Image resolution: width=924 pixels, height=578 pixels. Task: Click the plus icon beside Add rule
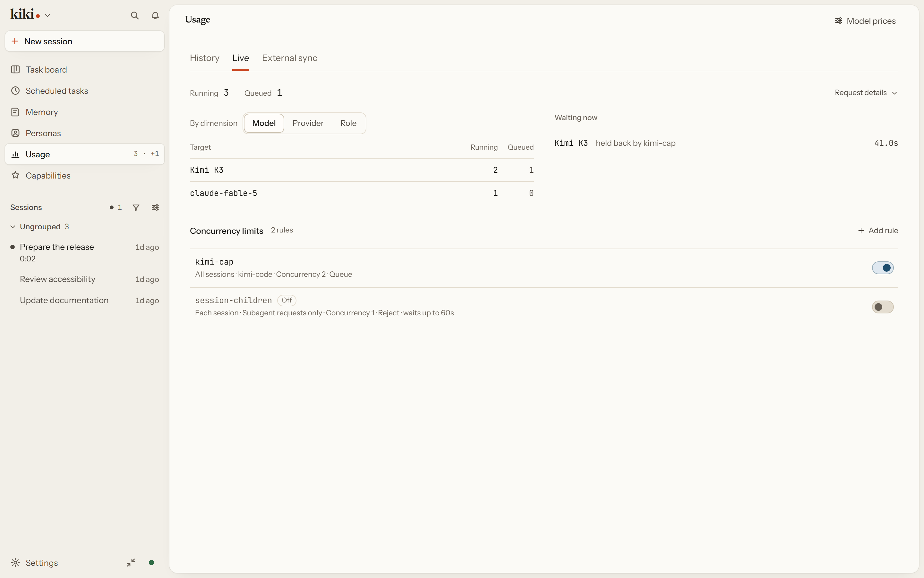click(861, 231)
